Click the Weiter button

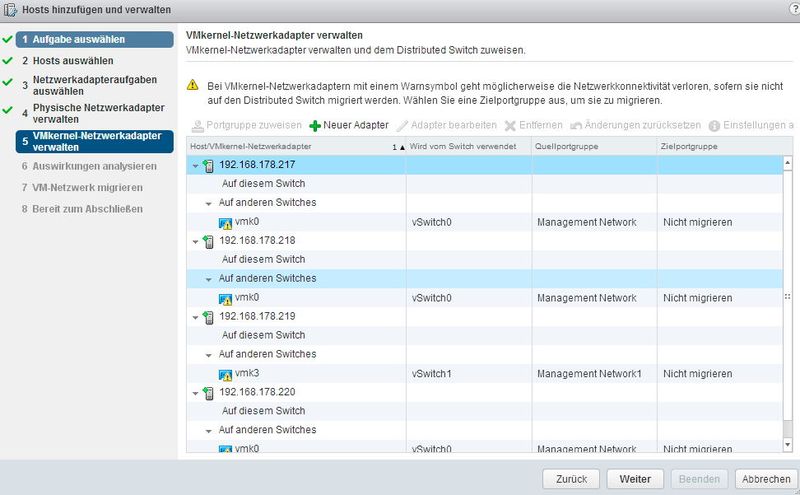click(635, 479)
